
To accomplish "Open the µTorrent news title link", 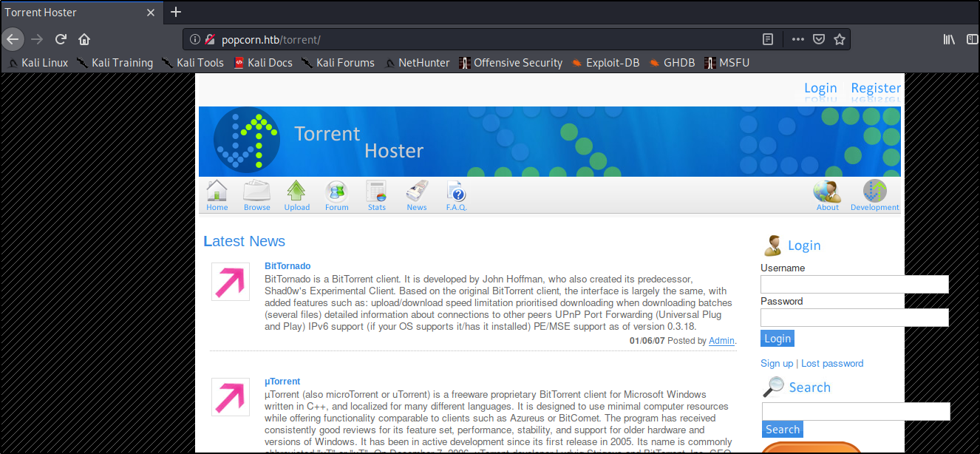I will [282, 382].
